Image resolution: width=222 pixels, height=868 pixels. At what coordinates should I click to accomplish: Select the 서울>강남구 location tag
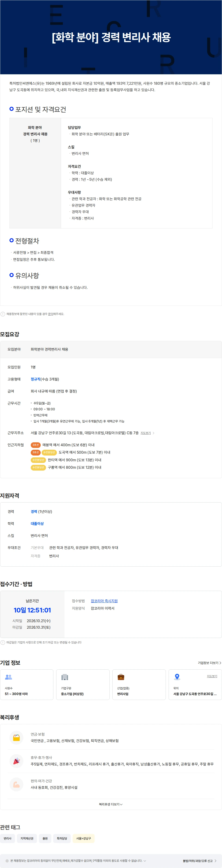tap(83, 838)
